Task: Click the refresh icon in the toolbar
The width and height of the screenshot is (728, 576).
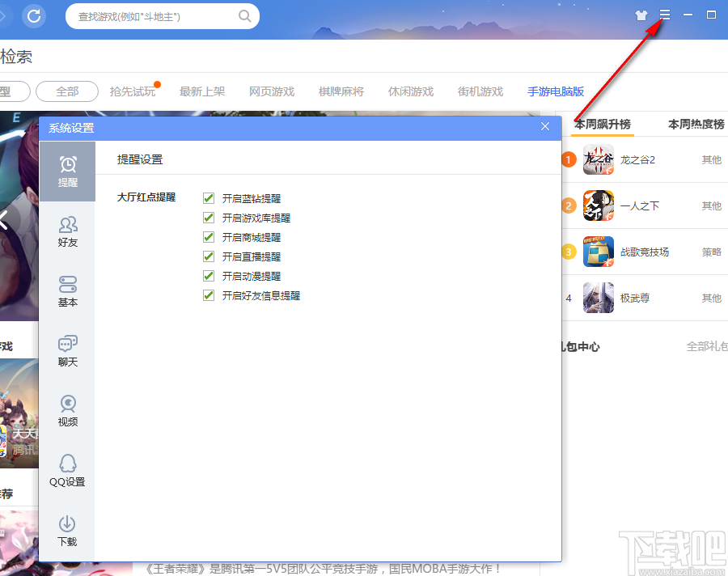Action: tap(33, 15)
